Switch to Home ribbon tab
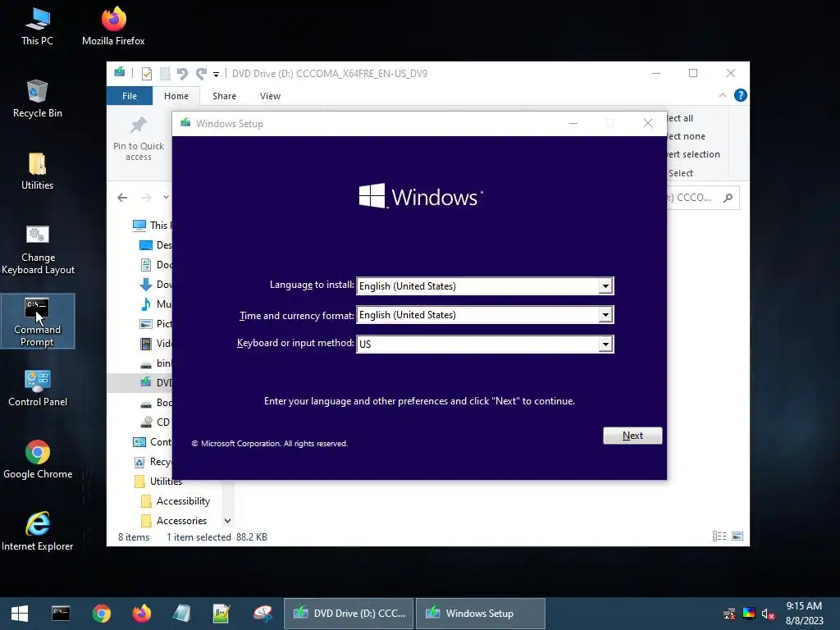The image size is (840, 630). tap(176, 96)
